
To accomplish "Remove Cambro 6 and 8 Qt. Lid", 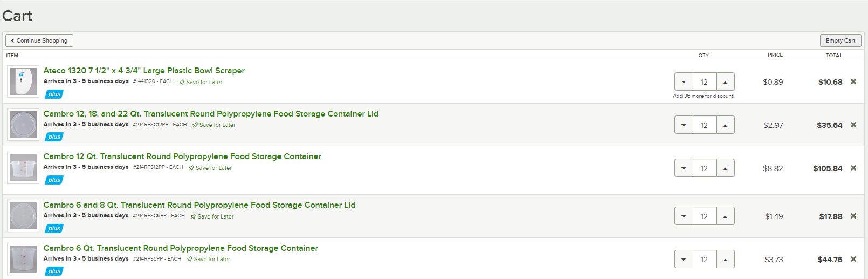I will click(853, 216).
